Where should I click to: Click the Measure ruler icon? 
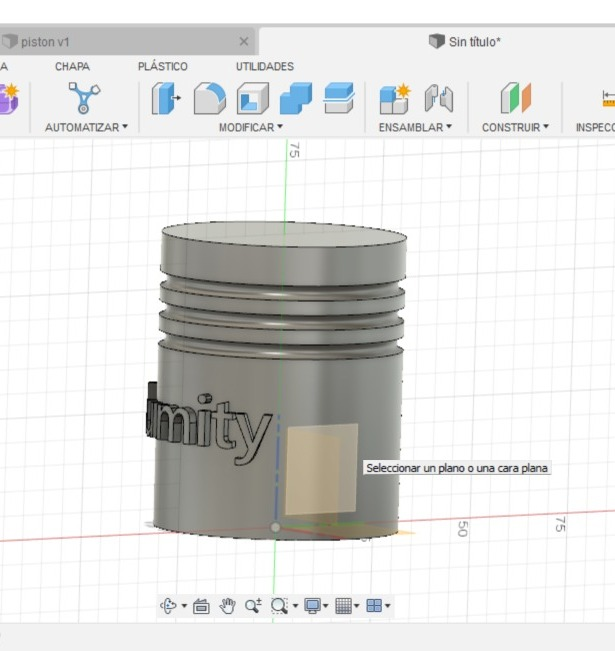click(x=608, y=98)
